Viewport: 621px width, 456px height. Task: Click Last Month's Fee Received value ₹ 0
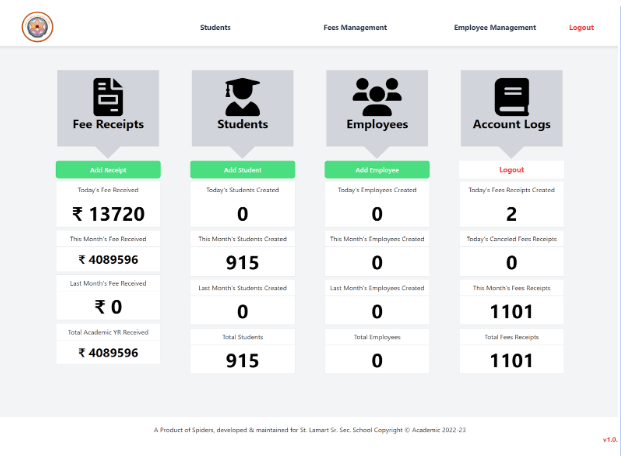(108, 307)
